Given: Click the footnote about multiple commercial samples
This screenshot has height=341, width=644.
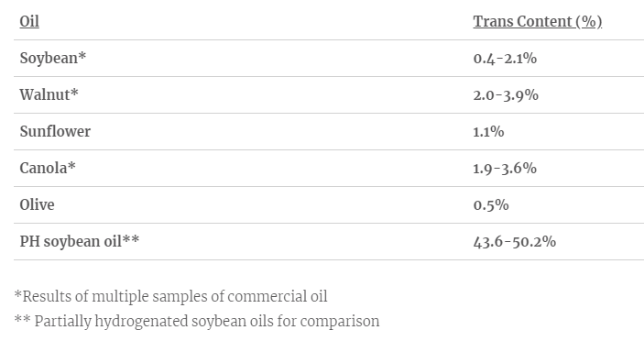Looking at the screenshot, I should pos(171,296).
